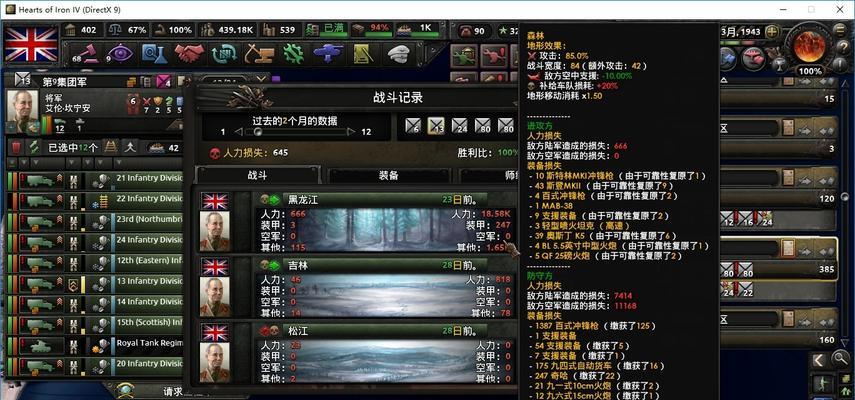Open the Research flask icon
Image resolution: width=855 pixels, height=400 pixels.
click(154, 53)
